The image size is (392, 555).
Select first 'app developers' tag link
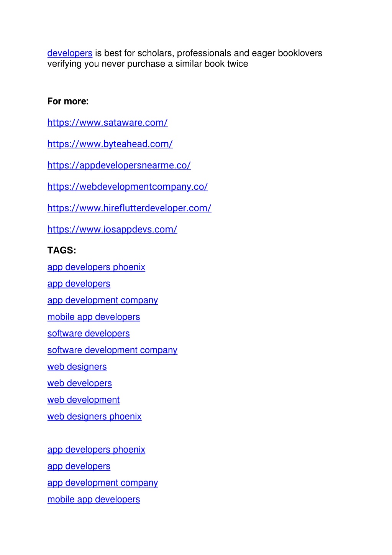(79, 284)
